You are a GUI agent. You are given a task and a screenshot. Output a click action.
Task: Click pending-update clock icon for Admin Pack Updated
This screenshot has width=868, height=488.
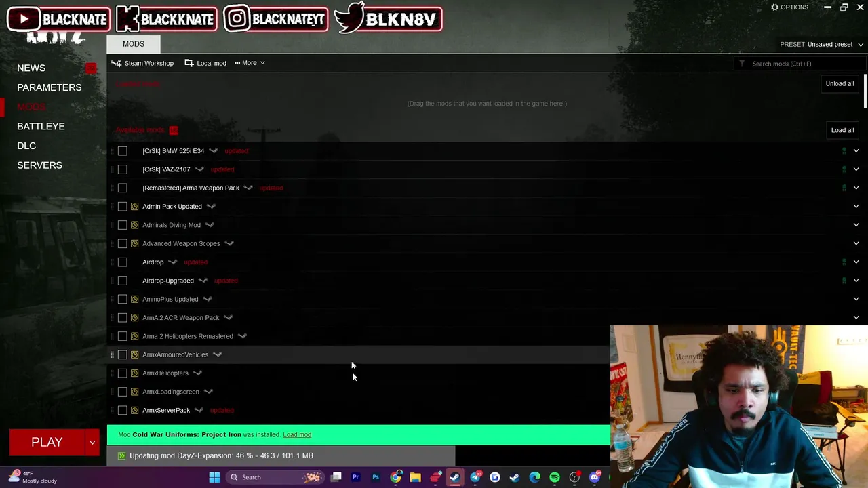pos(134,207)
